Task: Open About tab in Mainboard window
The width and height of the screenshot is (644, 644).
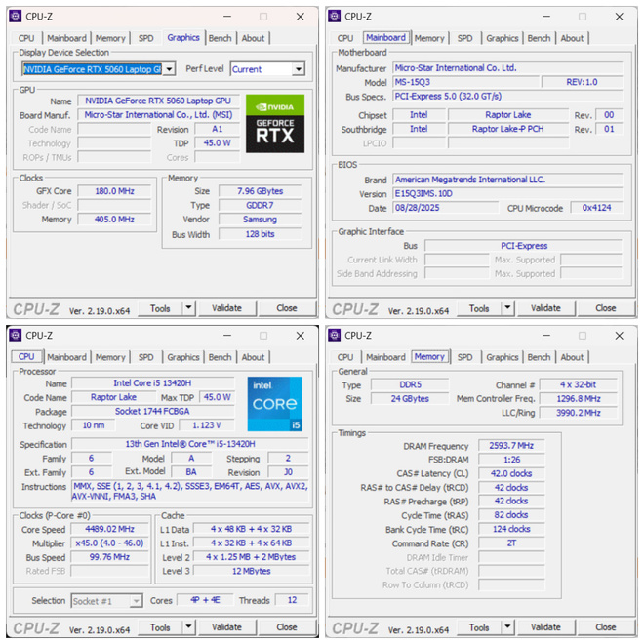Action: click(x=572, y=38)
